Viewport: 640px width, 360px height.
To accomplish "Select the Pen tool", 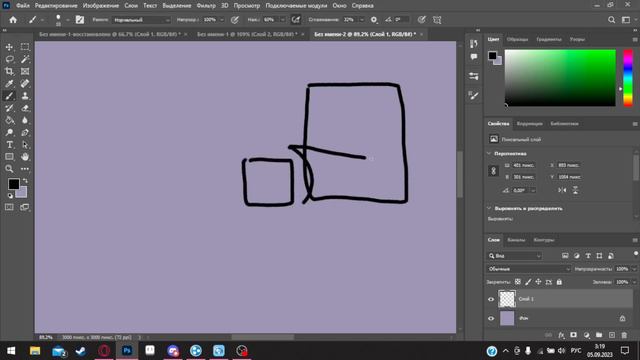I will tap(25, 133).
